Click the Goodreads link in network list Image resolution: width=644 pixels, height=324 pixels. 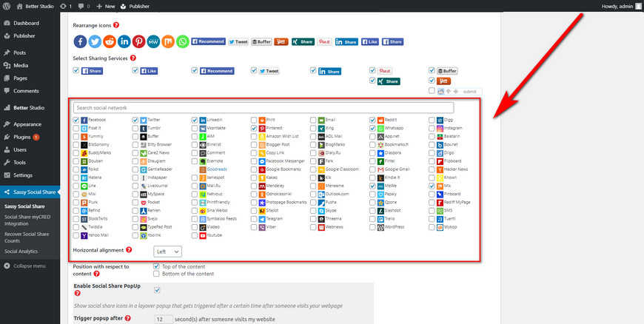tap(217, 169)
